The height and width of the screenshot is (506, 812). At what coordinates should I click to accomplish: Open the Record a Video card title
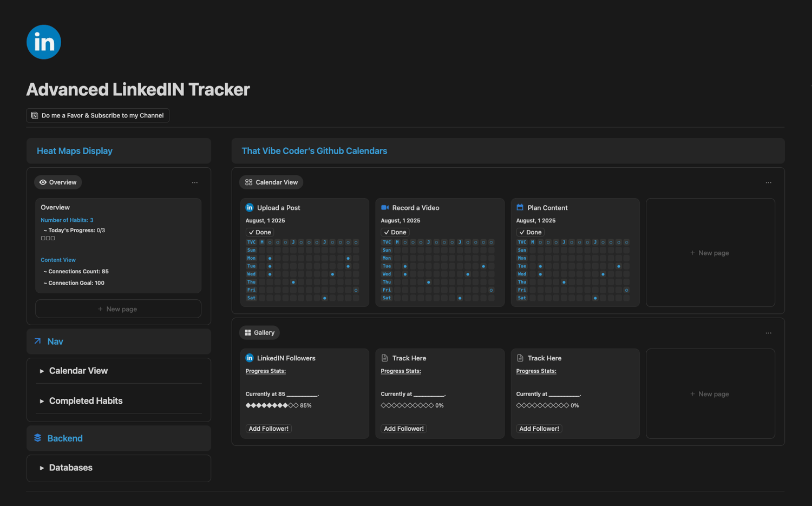416,208
